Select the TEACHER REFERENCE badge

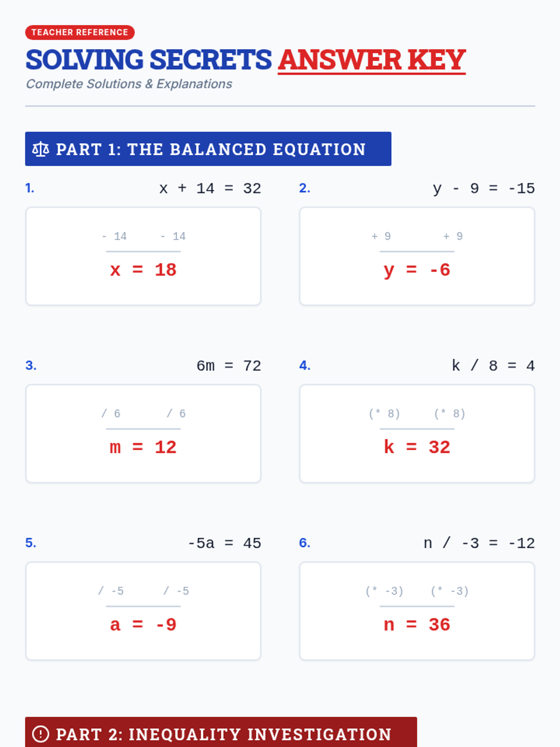point(80,32)
